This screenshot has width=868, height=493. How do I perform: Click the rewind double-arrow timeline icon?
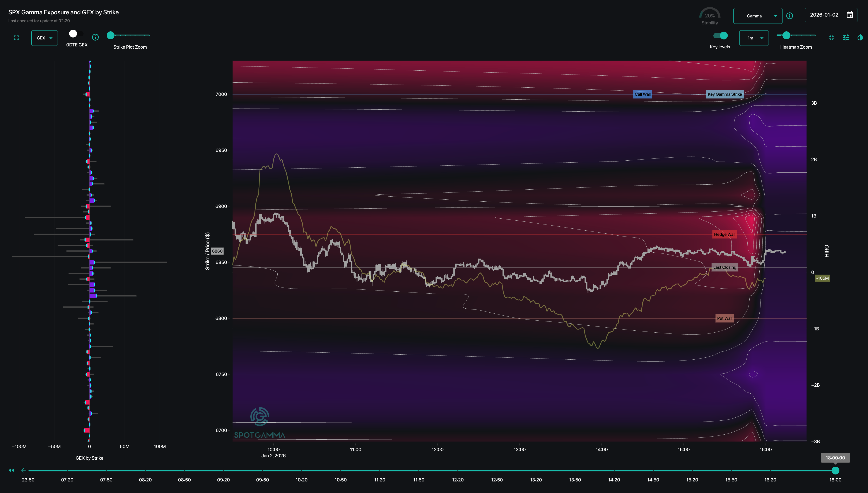click(12, 470)
